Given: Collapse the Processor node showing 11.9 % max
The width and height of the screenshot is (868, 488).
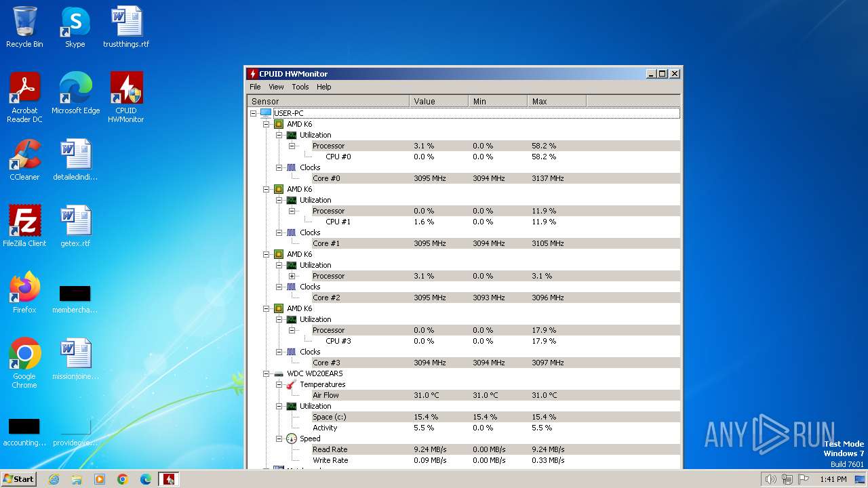Looking at the screenshot, I should [292, 211].
